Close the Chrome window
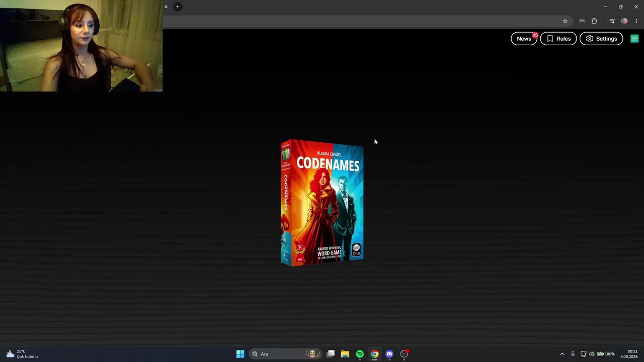The width and height of the screenshot is (644, 362). pyautogui.click(x=636, y=7)
